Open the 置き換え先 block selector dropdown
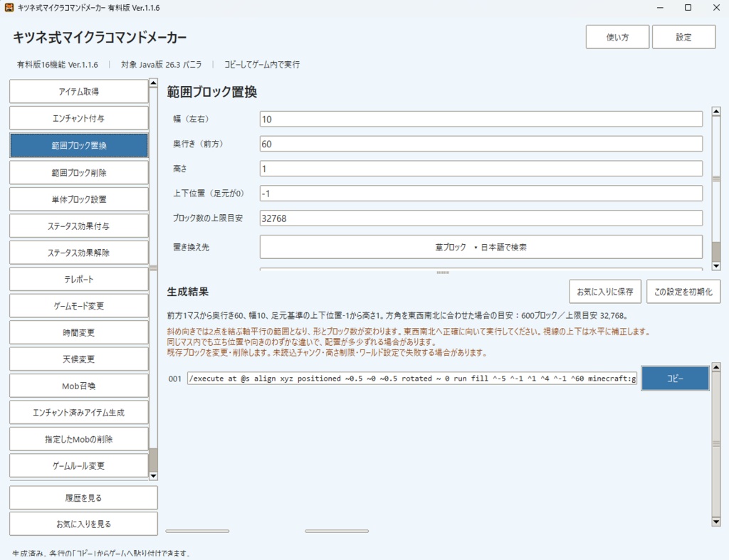 481,247
